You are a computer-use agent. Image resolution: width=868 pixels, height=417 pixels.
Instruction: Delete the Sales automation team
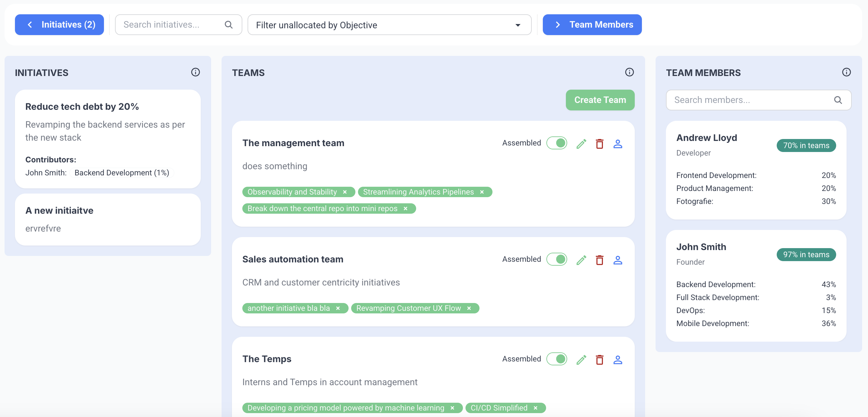pos(599,260)
